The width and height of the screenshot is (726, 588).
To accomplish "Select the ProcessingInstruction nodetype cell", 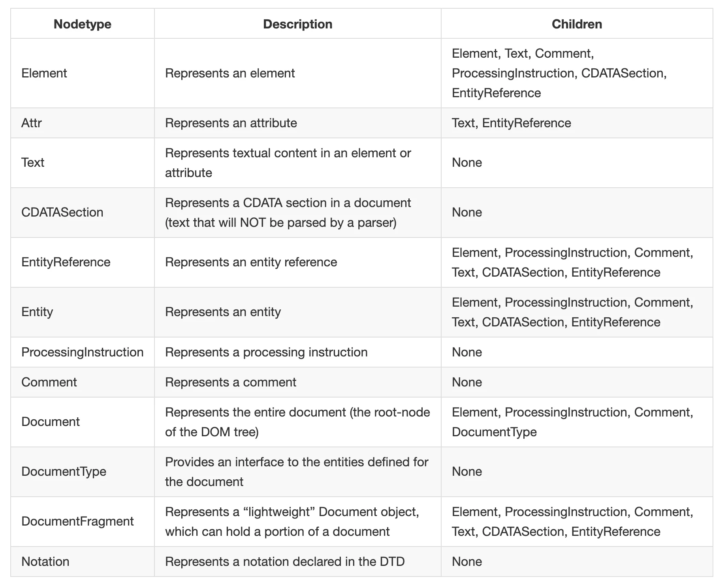I will pos(83,352).
